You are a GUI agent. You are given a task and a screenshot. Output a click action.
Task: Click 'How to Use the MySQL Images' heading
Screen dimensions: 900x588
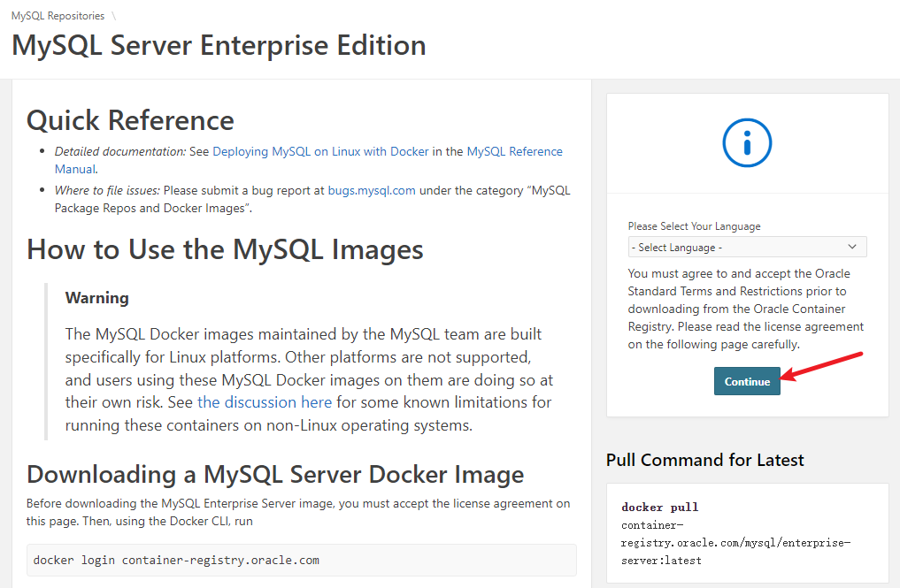225,249
